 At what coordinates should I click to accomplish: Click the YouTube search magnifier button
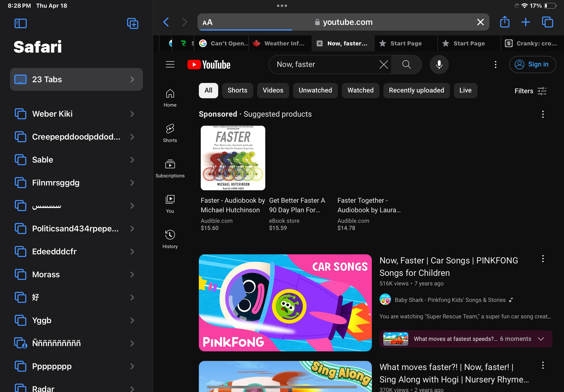click(x=407, y=64)
